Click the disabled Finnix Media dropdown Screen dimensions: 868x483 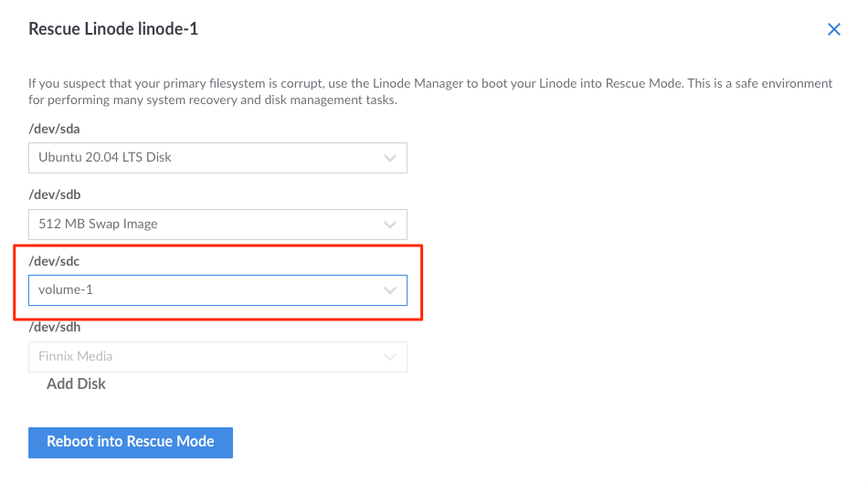click(x=201, y=356)
